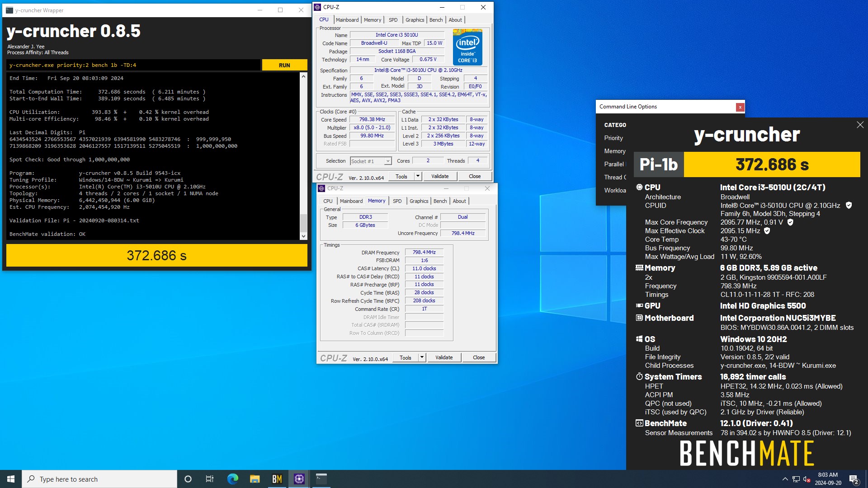The width and height of the screenshot is (868, 488).
Task: Open SPD tab in lower CPU-Z window
Action: coord(397,201)
